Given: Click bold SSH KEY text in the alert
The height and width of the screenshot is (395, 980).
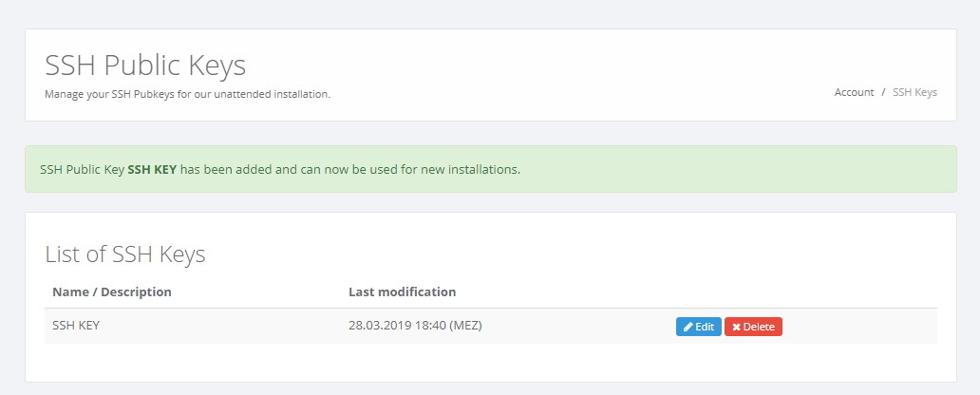Looking at the screenshot, I should point(152,170).
